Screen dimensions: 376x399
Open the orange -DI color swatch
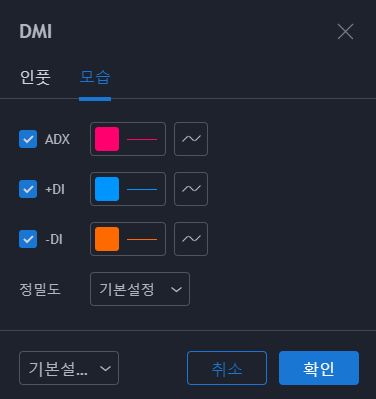(x=107, y=239)
